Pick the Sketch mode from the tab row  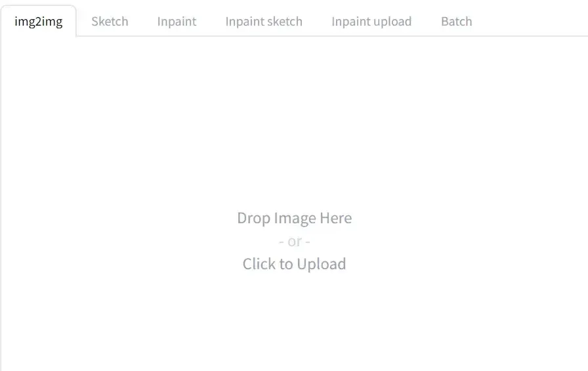coord(110,22)
